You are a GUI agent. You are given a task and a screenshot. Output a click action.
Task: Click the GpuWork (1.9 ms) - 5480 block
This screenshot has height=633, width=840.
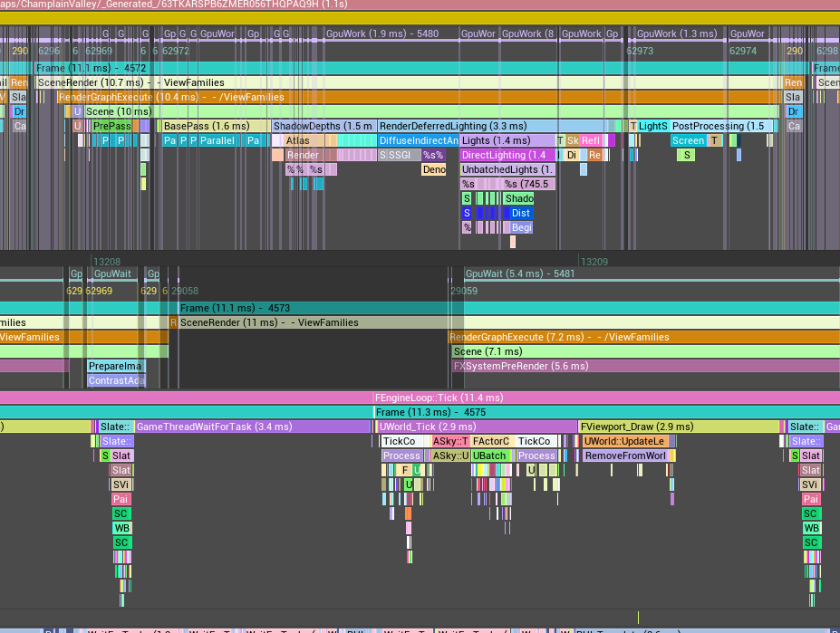tap(381, 34)
